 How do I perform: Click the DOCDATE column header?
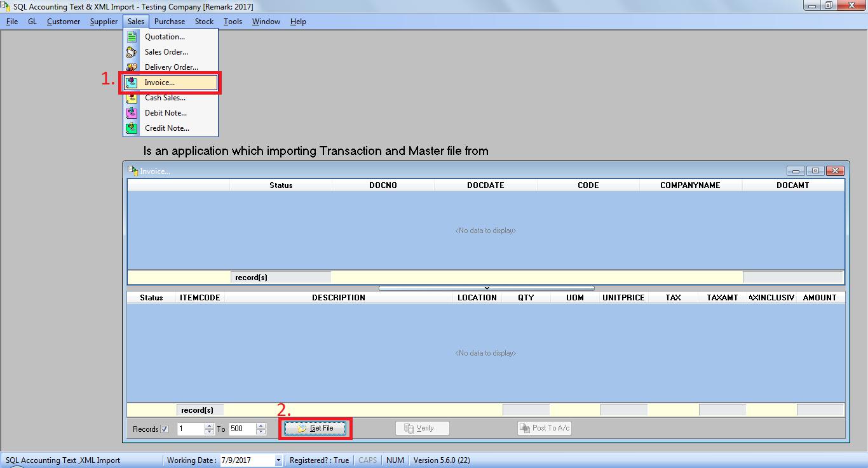point(485,185)
